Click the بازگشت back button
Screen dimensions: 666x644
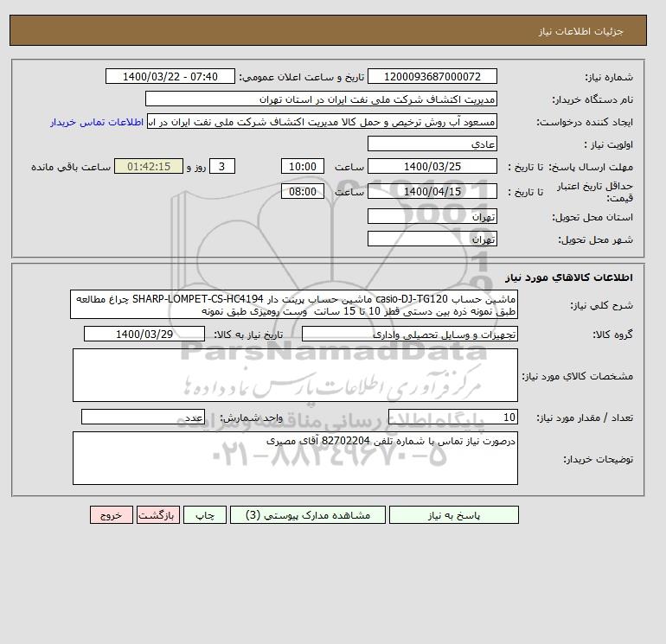coord(158,515)
